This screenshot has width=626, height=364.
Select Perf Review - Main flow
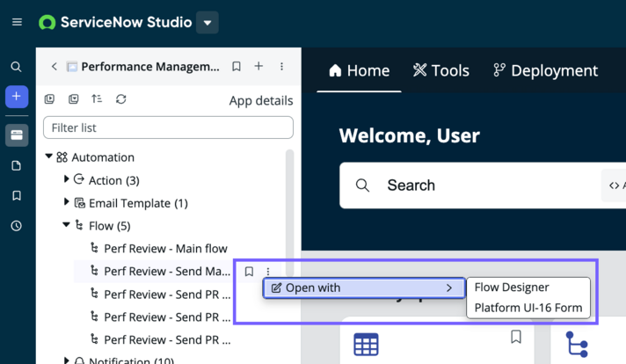pos(165,249)
